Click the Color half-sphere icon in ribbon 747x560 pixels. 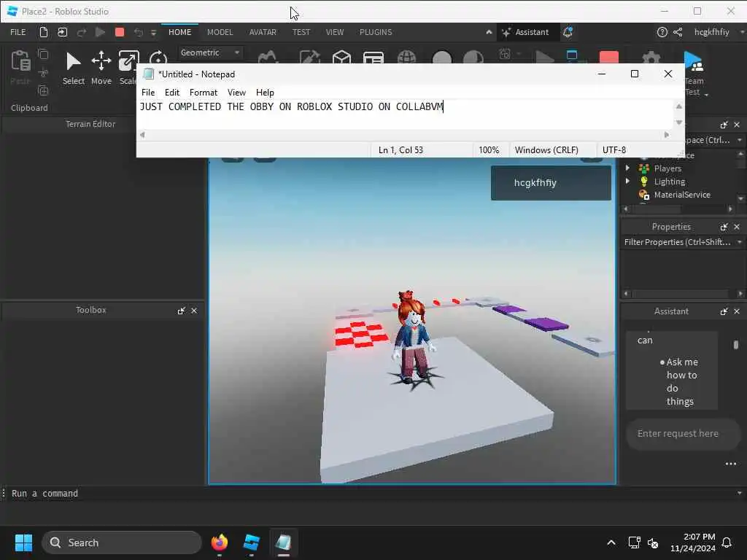pyautogui.click(x=473, y=57)
